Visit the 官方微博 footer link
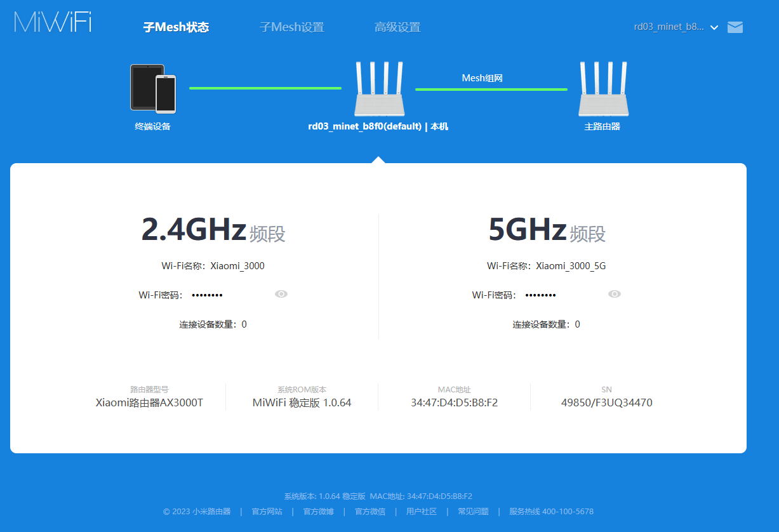This screenshot has width=779, height=532. (319, 511)
